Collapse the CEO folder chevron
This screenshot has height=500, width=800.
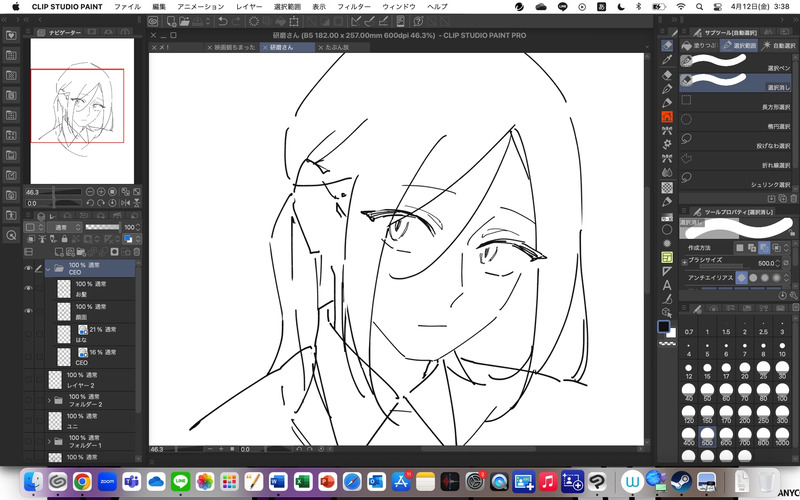48,268
